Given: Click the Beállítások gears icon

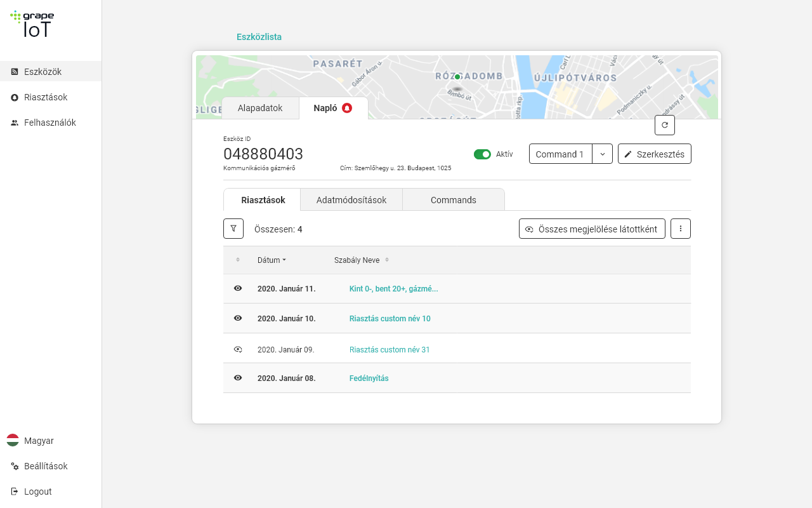Looking at the screenshot, I should point(15,466).
